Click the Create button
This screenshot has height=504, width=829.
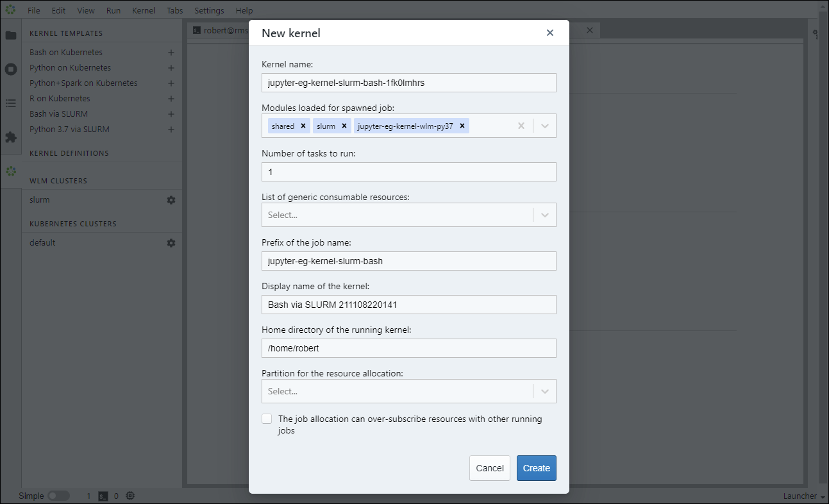coord(536,468)
